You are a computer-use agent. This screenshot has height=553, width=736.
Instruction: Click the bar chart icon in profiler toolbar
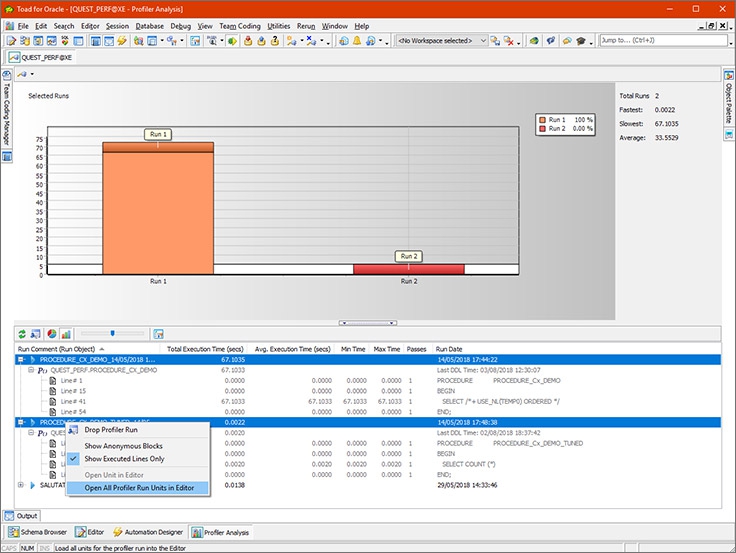tap(66, 333)
